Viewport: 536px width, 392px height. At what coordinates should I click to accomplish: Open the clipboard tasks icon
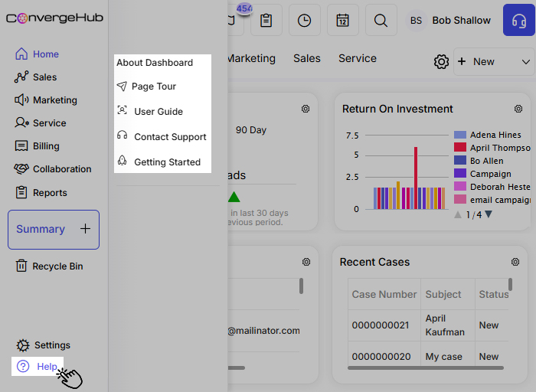pyautogui.click(x=266, y=21)
